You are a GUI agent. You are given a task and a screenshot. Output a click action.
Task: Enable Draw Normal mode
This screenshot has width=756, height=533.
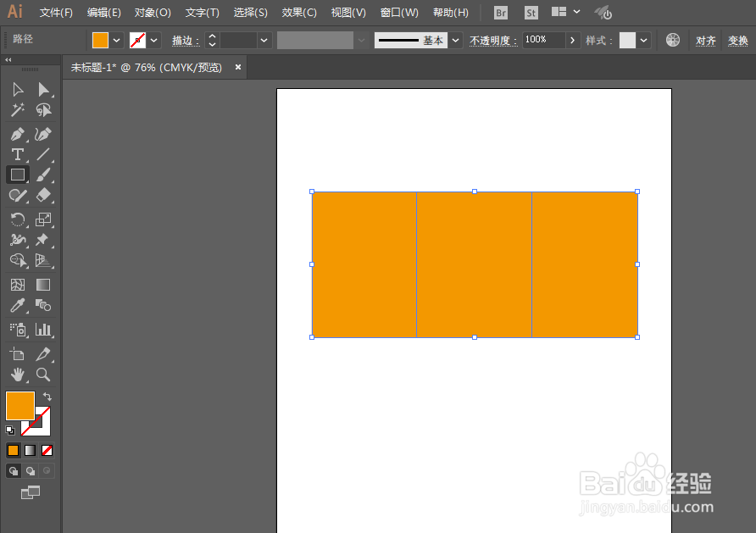[14, 471]
